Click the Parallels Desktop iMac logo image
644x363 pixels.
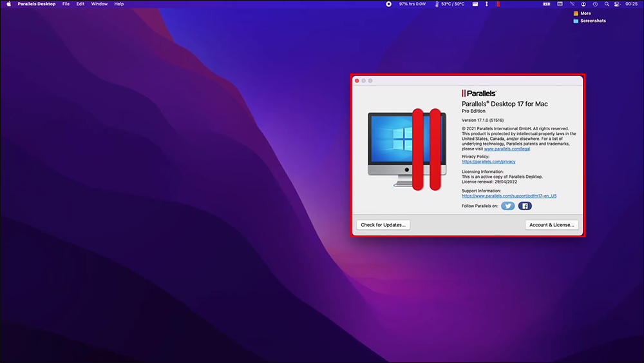pos(407,150)
